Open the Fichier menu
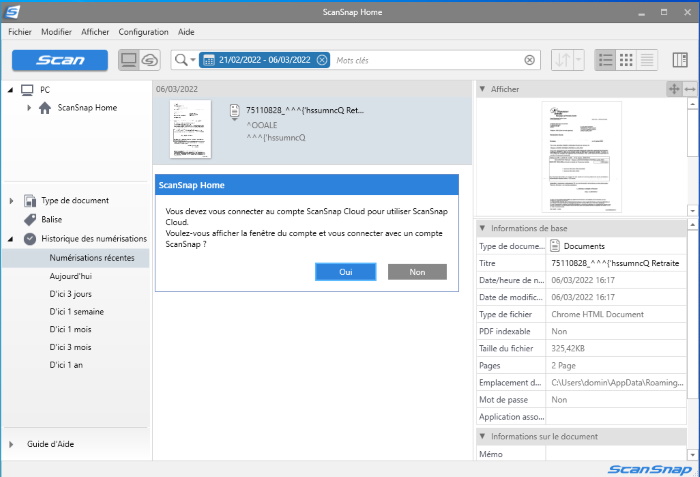The image size is (700, 477). point(20,32)
